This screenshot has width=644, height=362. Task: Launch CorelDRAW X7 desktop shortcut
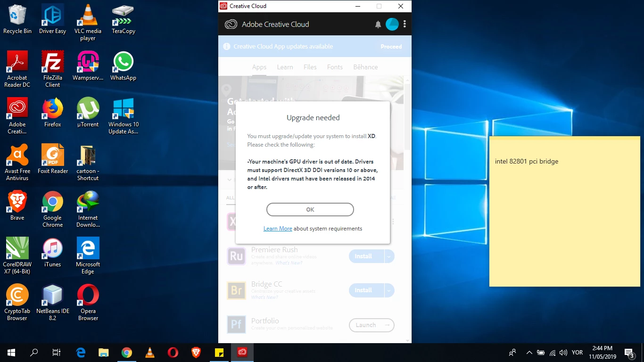tap(17, 256)
